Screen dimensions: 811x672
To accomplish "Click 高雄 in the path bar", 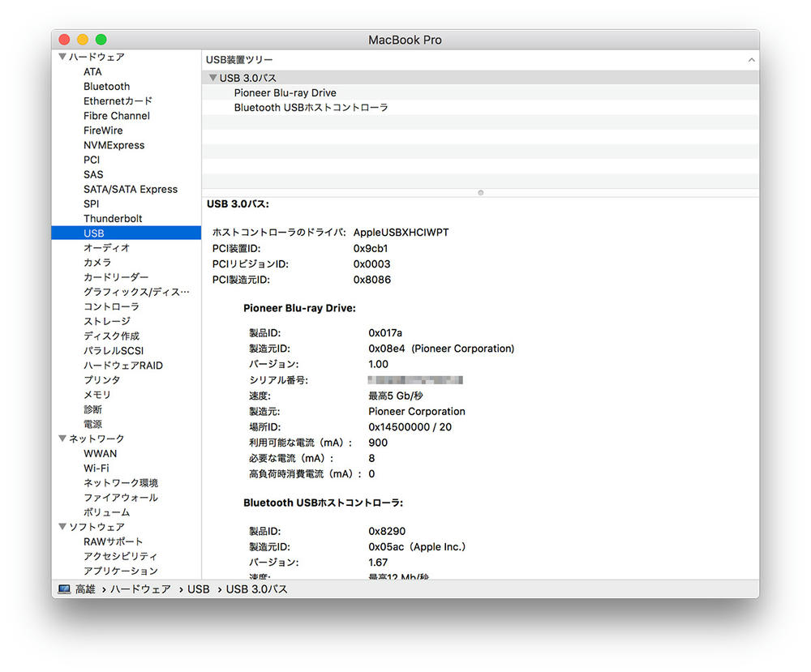I will click(x=85, y=589).
